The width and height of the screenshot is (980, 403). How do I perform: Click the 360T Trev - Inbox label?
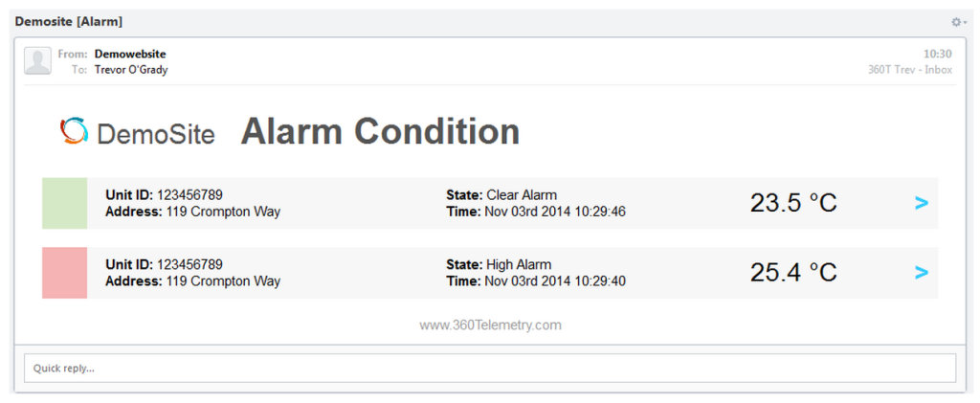click(x=910, y=69)
